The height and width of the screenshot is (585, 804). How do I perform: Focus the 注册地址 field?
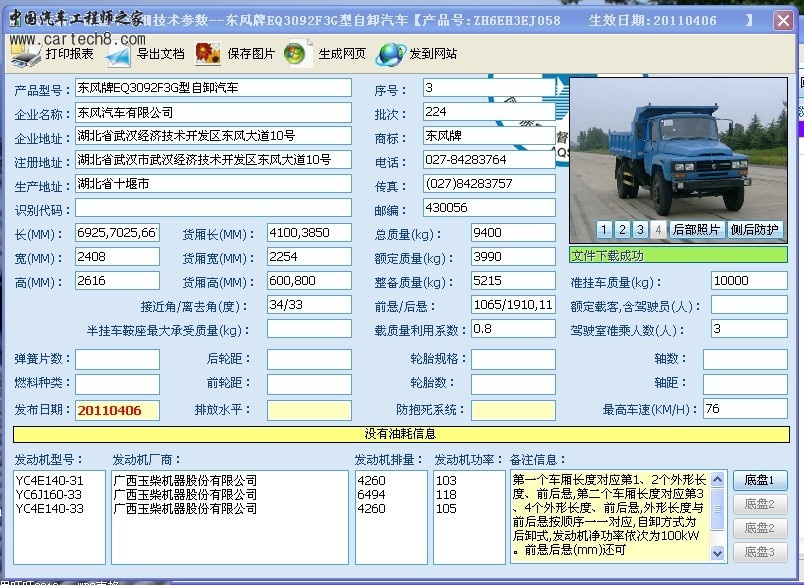[x=213, y=160]
